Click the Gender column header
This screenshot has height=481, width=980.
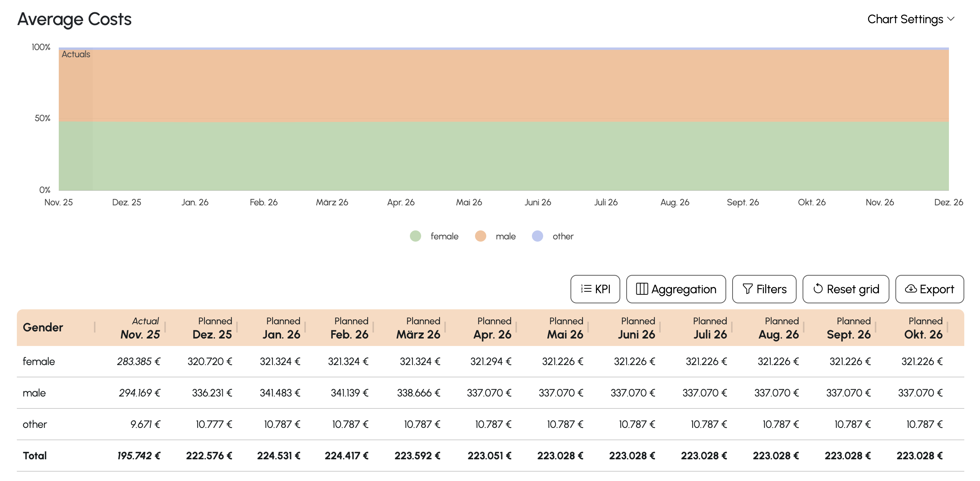43,327
